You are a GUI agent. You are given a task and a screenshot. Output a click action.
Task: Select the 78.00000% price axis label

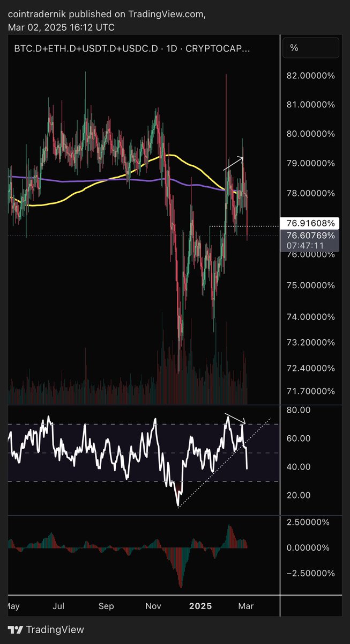coord(311,193)
